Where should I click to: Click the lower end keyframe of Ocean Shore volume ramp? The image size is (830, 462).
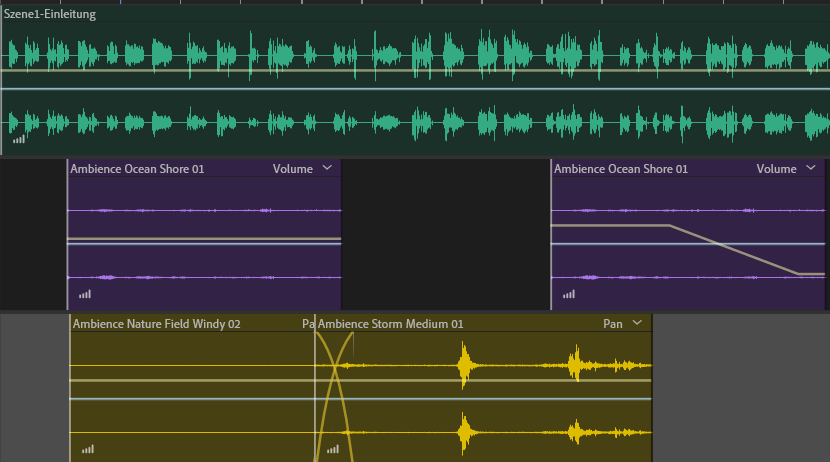(x=798, y=273)
